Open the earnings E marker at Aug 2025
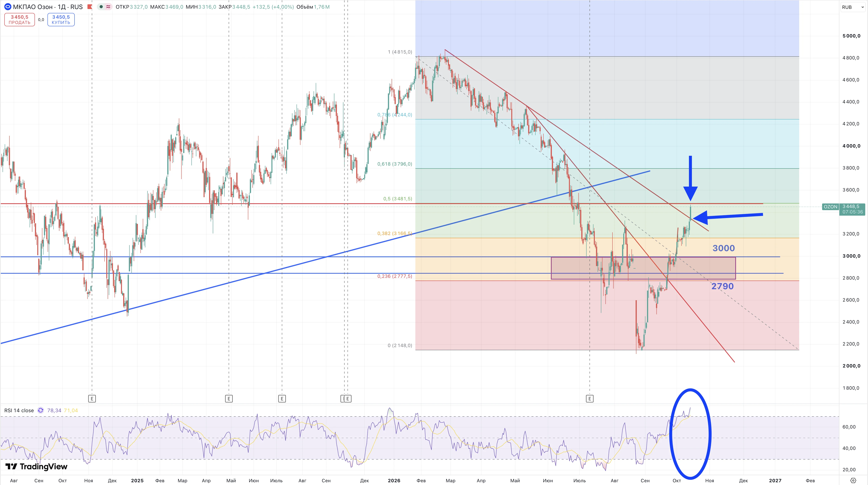 282,399
